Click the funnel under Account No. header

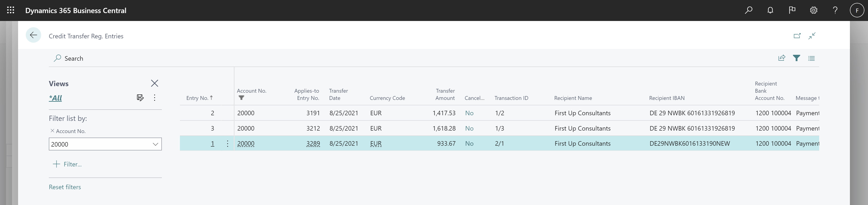241,98
